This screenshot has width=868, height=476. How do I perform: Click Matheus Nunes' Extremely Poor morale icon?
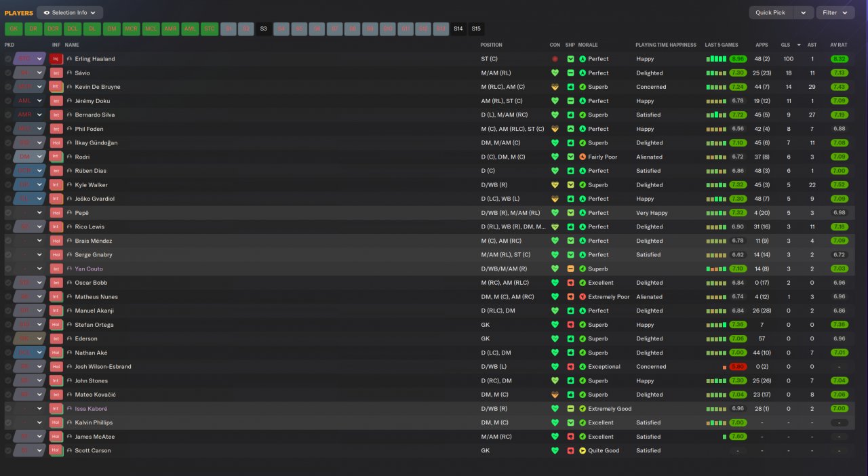pyautogui.click(x=583, y=297)
